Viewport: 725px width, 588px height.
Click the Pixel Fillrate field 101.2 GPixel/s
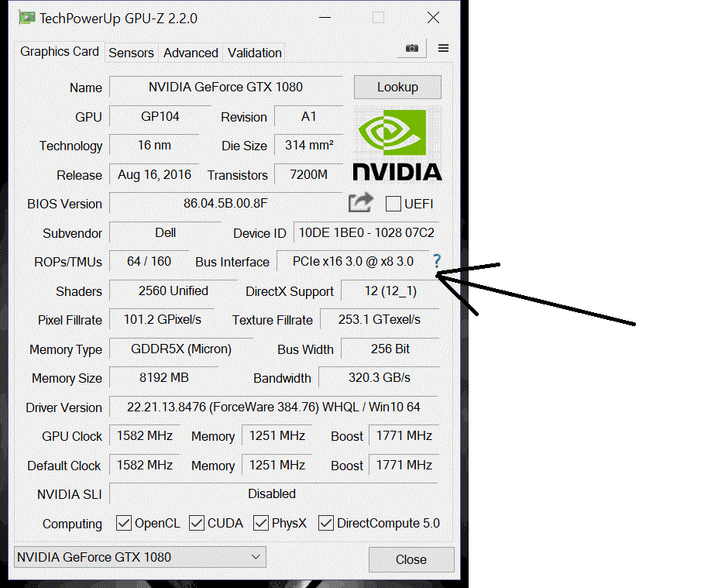pyautogui.click(x=162, y=320)
